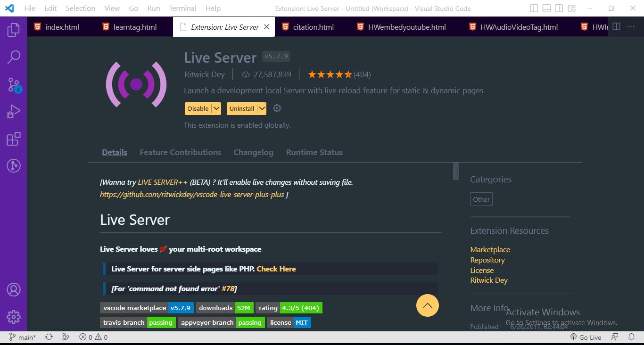Open the editor More Actions ellipsis

point(631,27)
